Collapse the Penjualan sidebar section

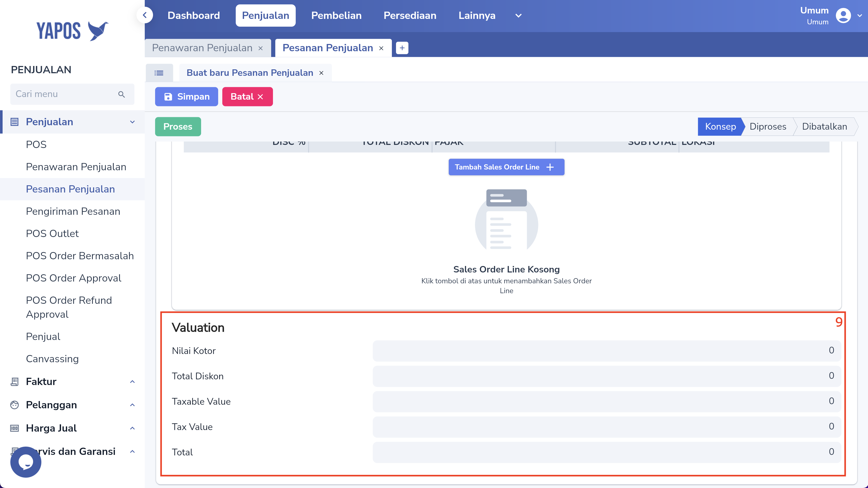132,122
